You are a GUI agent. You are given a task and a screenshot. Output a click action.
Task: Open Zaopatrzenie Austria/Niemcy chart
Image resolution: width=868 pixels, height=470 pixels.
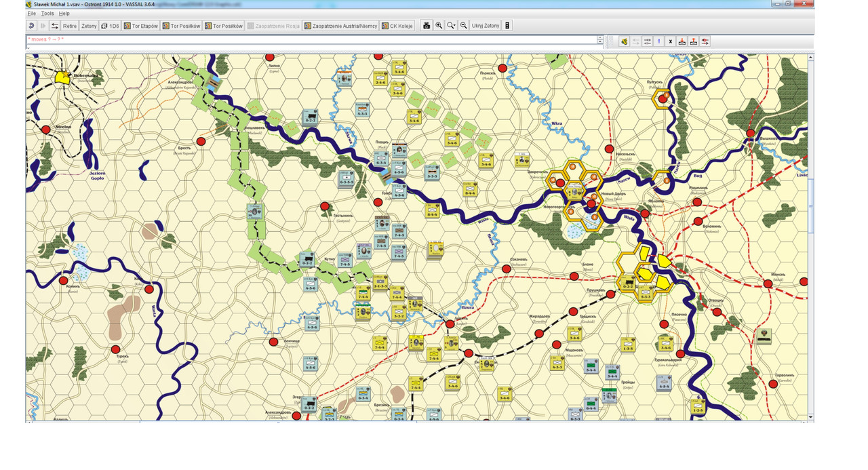click(x=340, y=26)
